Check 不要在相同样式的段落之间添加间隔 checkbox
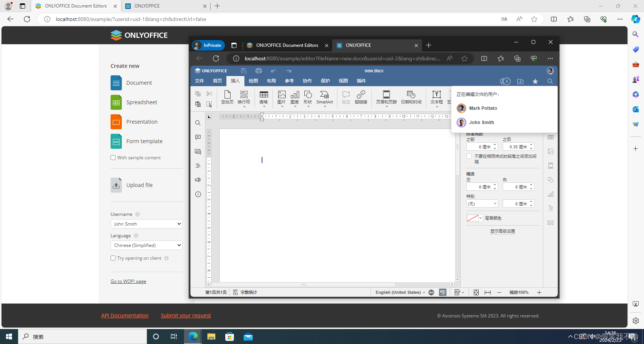The width and height of the screenshot is (644, 344). pyautogui.click(x=469, y=156)
